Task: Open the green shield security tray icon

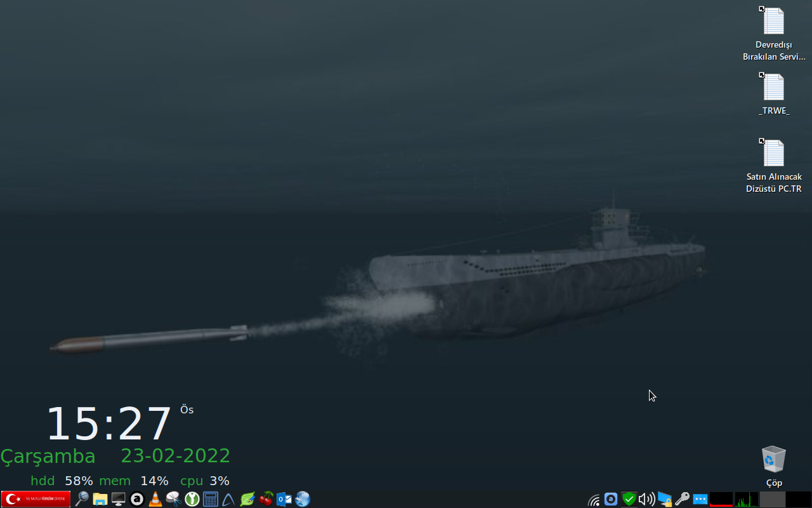Action: coord(629,499)
